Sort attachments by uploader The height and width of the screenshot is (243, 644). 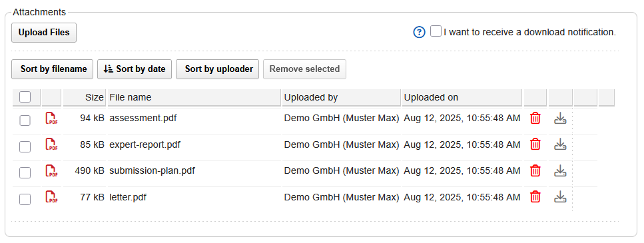tap(218, 69)
